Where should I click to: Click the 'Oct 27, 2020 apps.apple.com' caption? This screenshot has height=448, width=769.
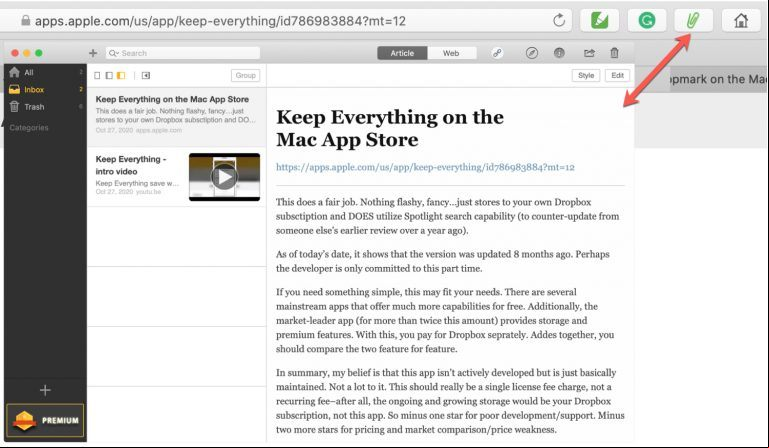coord(139,131)
